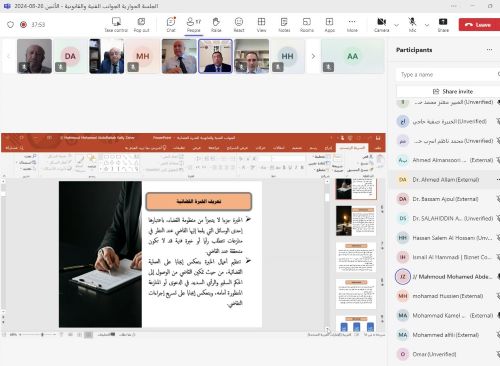Open the Apps button
500x366 pixels.
tap(329, 25)
